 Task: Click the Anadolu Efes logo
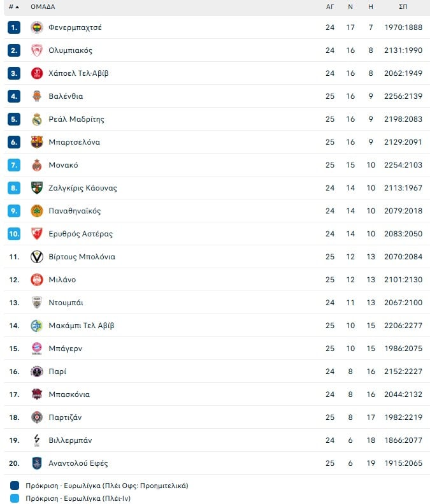pos(37,463)
